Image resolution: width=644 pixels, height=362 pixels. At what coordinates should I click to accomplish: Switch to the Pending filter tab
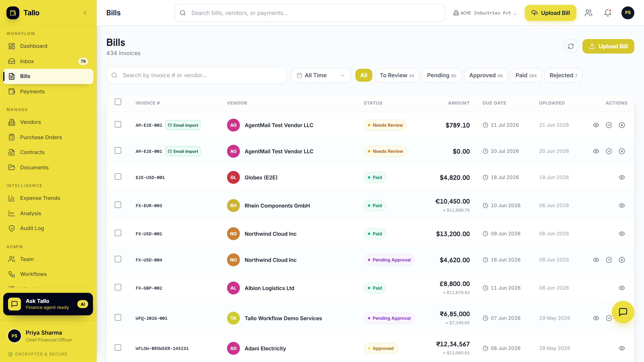[x=442, y=75]
